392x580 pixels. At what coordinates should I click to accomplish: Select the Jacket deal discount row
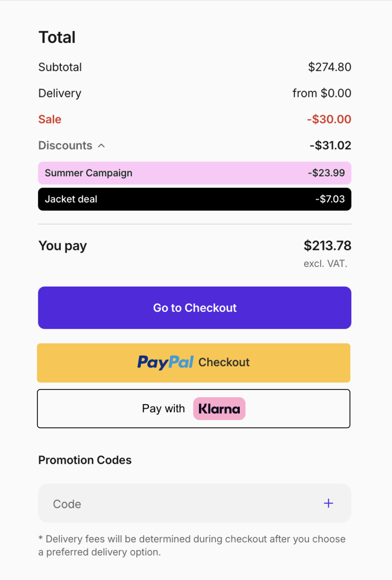pyautogui.click(x=195, y=199)
